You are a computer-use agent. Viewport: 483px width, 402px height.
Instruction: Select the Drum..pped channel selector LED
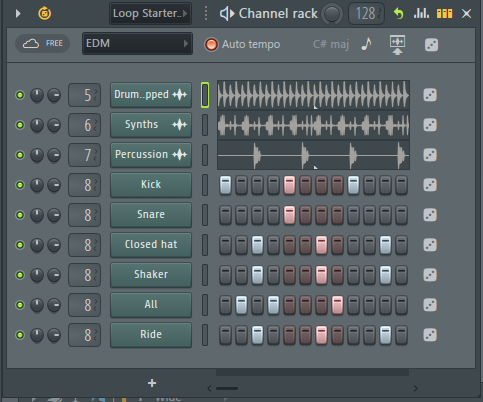(x=205, y=95)
